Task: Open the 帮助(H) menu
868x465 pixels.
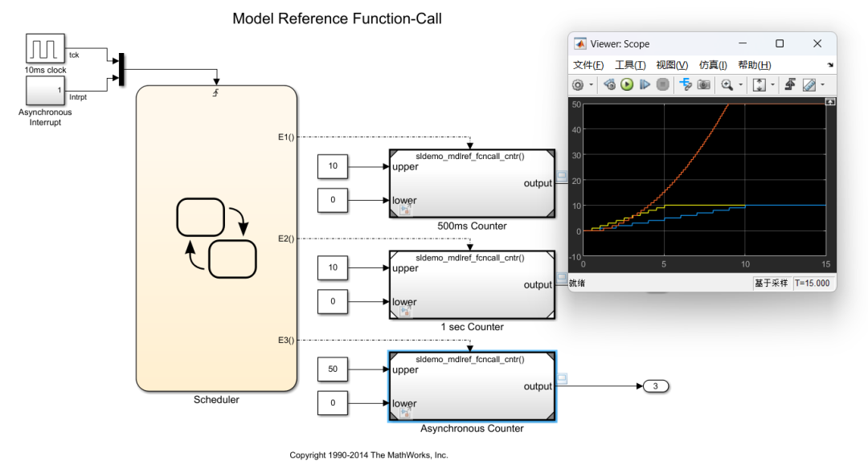Action: point(755,65)
